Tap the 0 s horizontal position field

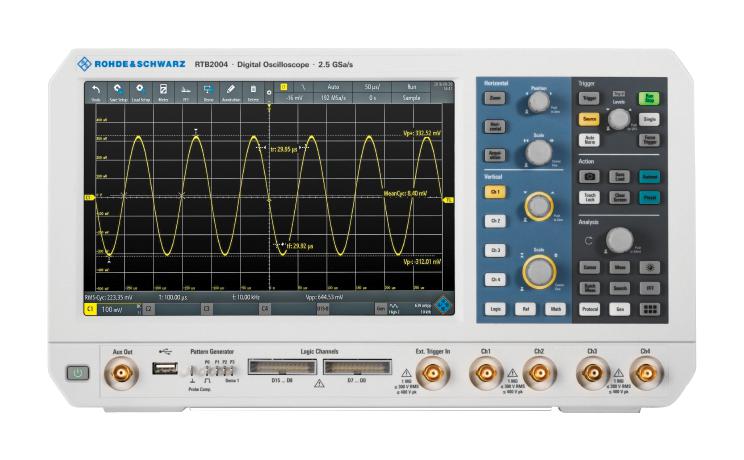pyautogui.click(x=372, y=98)
